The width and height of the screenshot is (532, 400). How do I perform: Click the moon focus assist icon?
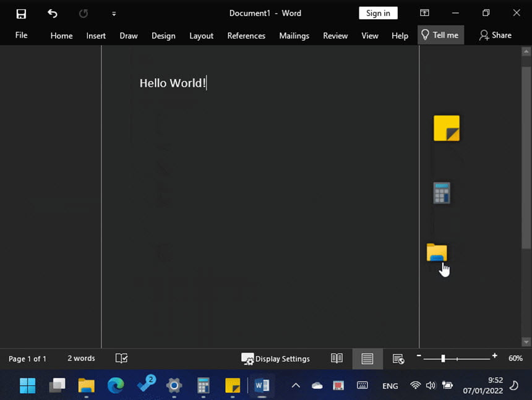(513, 385)
